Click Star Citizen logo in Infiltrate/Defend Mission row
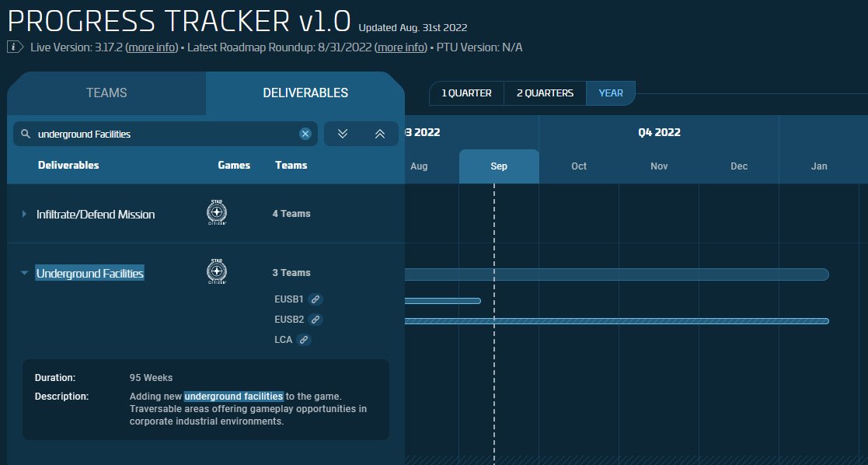 (x=217, y=213)
